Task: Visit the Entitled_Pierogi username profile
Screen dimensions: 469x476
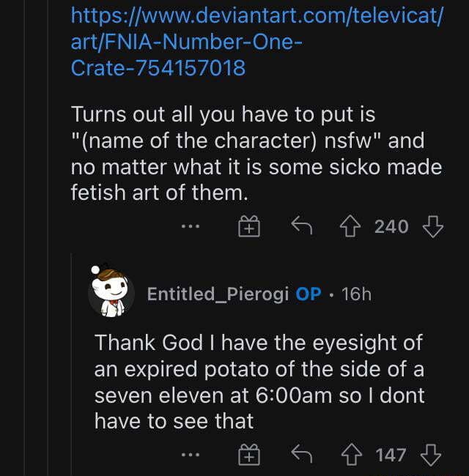Action: pos(218,294)
